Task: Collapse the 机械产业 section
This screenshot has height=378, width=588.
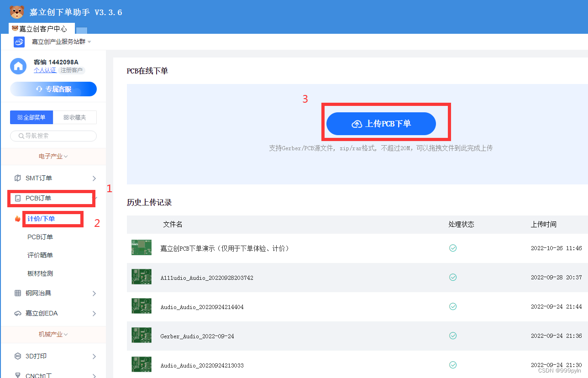Action: point(53,334)
